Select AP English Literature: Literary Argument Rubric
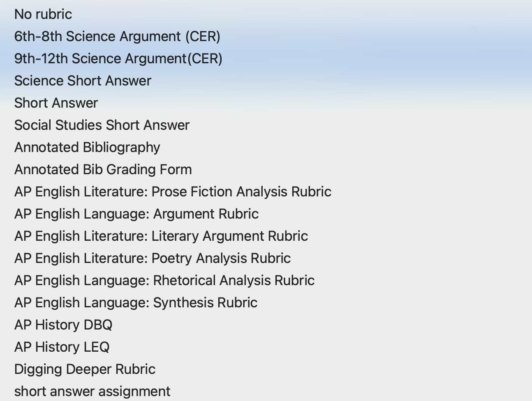 click(161, 236)
